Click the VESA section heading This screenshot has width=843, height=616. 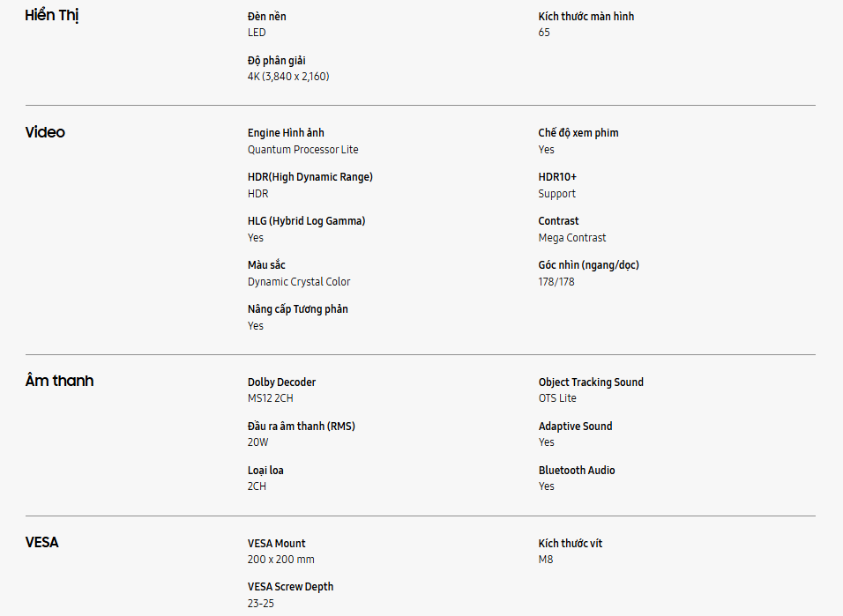pyautogui.click(x=41, y=542)
